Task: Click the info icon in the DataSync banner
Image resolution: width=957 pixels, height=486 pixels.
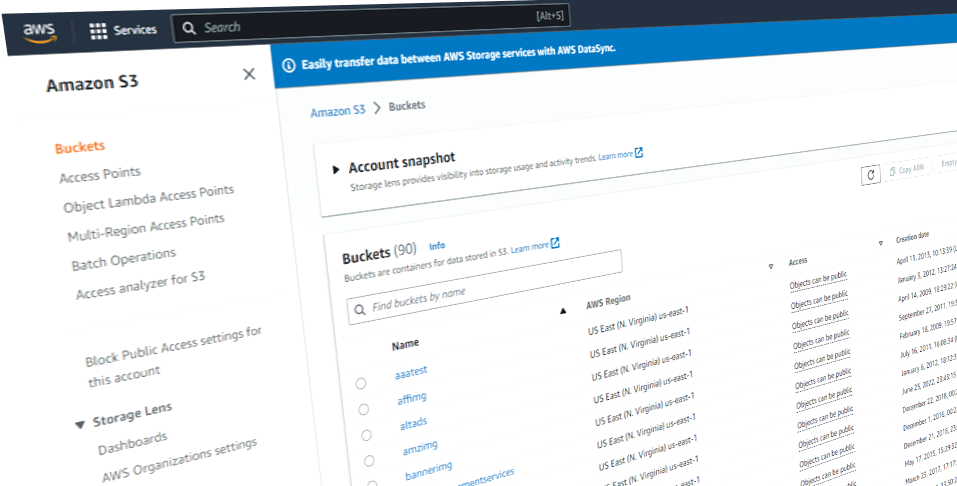Action: (x=289, y=65)
